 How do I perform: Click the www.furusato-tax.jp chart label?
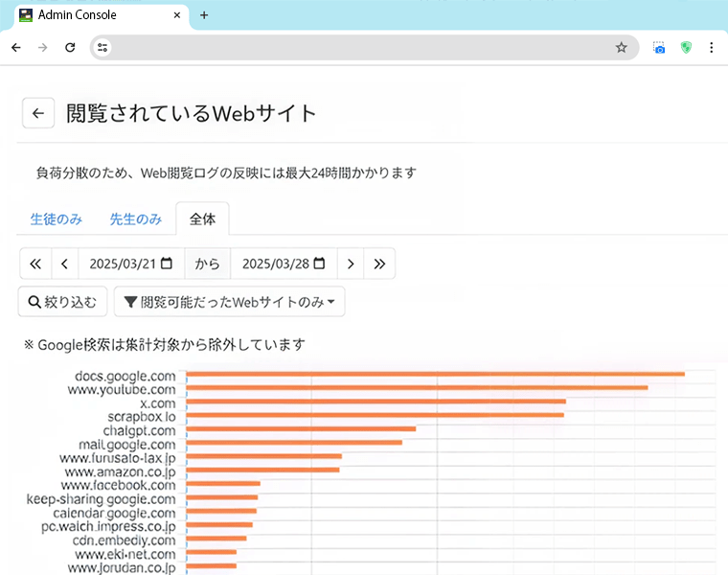pyautogui.click(x=118, y=458)
